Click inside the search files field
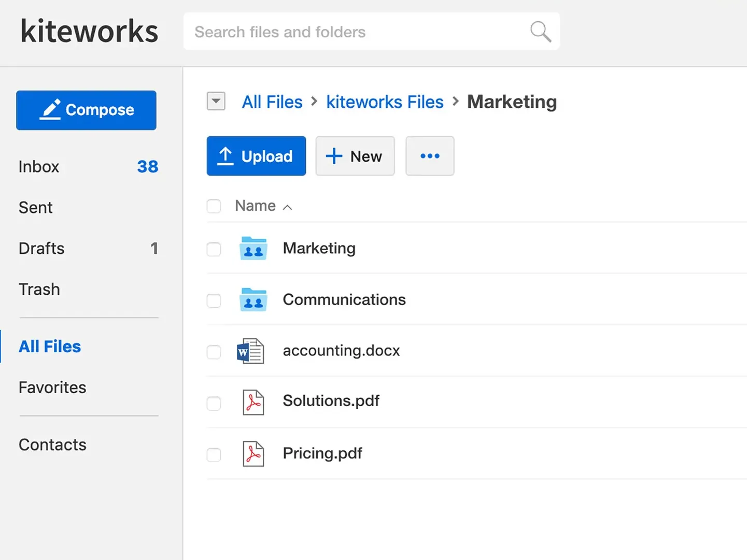The width and height of the screenshot is (747, 560). (337, 32)
